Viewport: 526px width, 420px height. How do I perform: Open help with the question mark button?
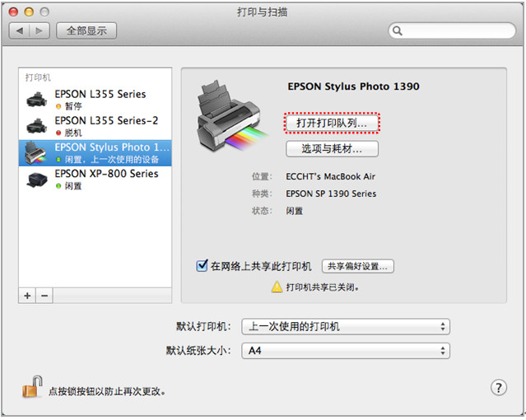click(499, 388)
